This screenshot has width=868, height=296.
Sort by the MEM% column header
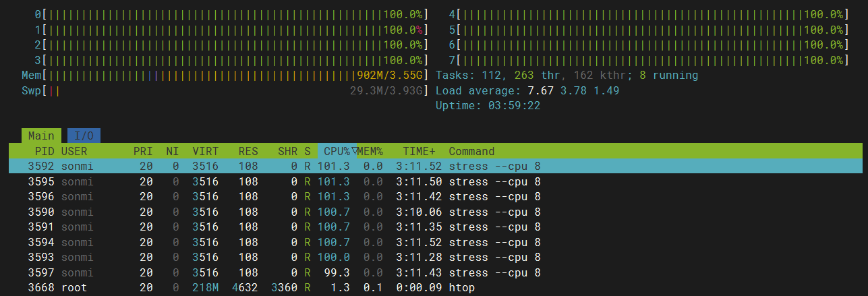click(x=370, y=151)
